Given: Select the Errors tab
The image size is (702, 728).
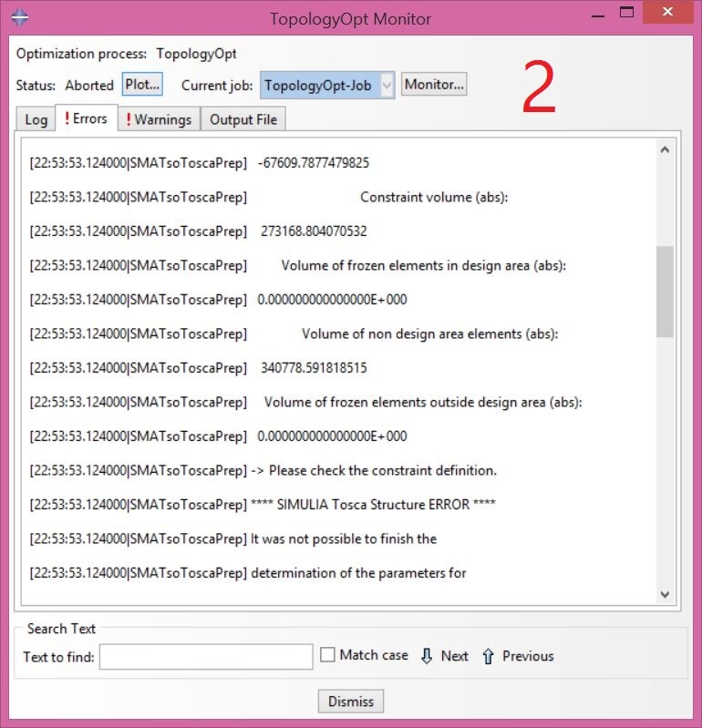Looking at the screenshot, I should (x=86, y=118).
